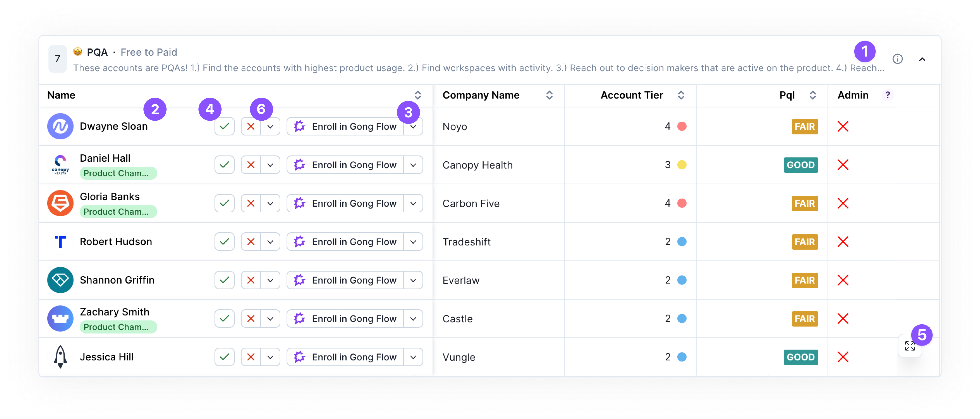Sort by Account Tier column
The image size is (980, 419).
(681, 95)
